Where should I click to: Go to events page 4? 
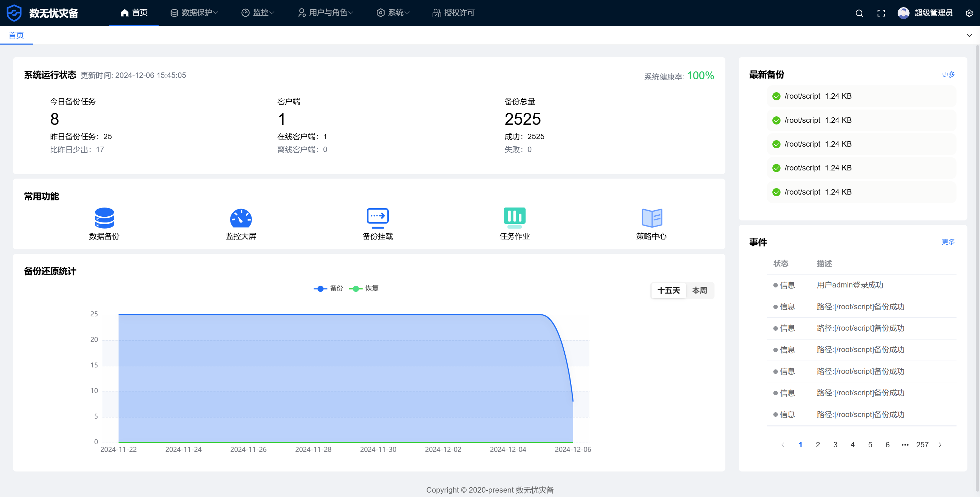point(853,445)
